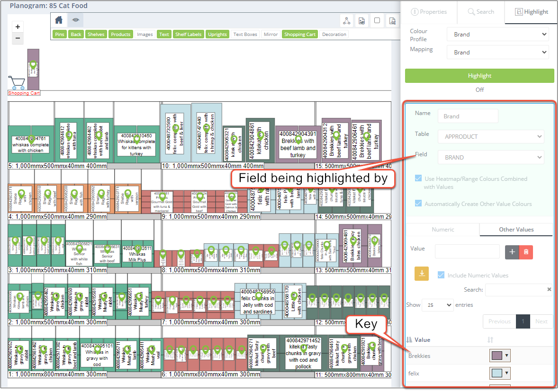Clear the Search box with the x icon
The image size is (560, 392).
click(x=549, y=290)
